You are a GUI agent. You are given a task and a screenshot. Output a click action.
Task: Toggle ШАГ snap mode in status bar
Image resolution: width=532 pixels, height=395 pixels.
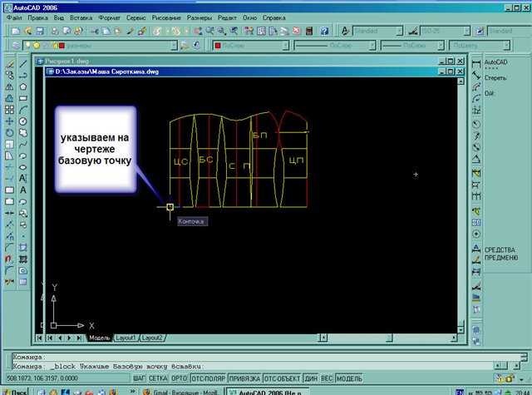[140, 378]
